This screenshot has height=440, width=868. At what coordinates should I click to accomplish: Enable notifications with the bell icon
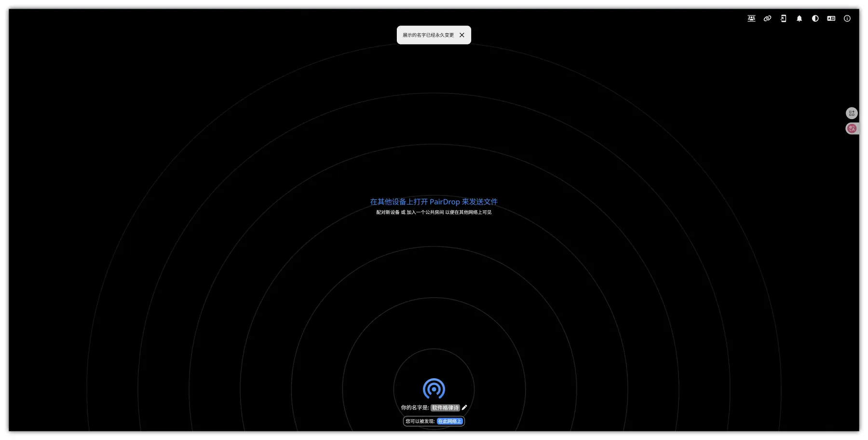pos(799,18)
